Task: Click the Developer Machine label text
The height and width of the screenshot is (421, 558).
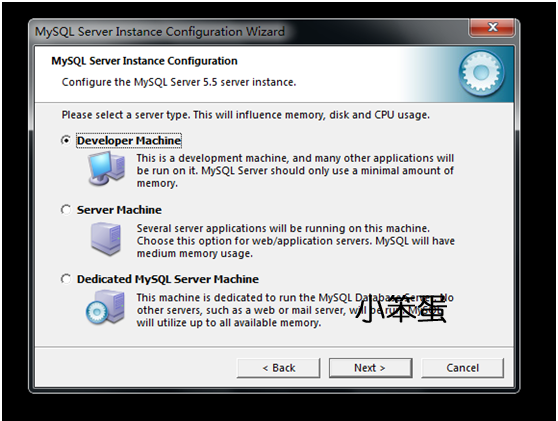Action: coord(129,141)
